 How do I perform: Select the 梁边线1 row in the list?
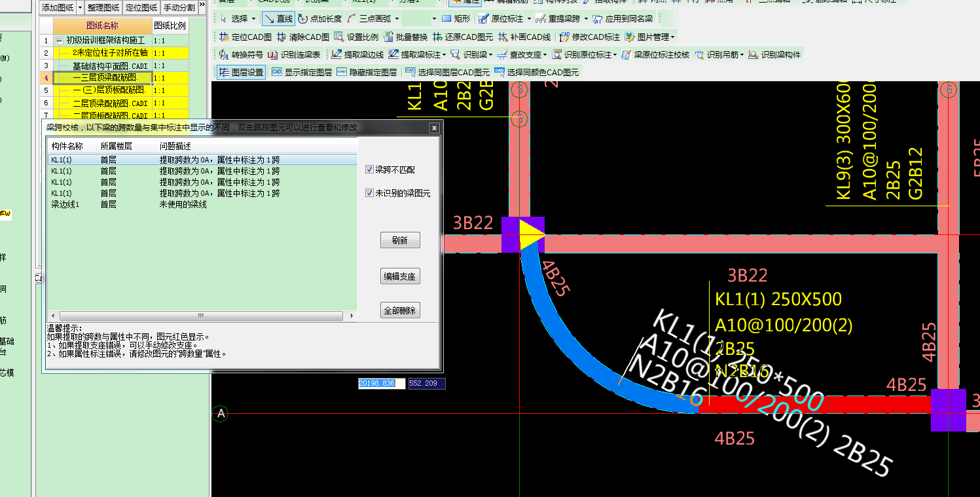[202, 205]
